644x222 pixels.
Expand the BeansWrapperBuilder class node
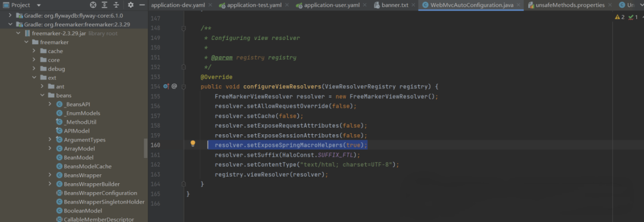point(50,184)
